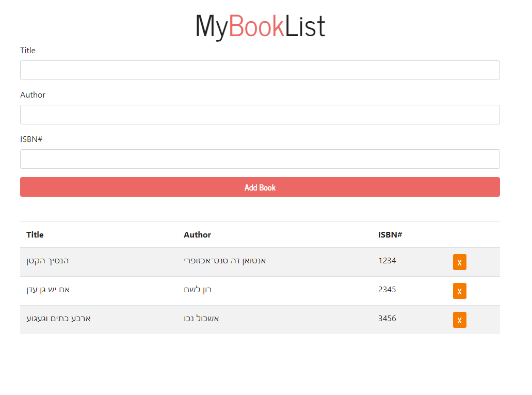Click the ISBN# column header

click(390, 234)
